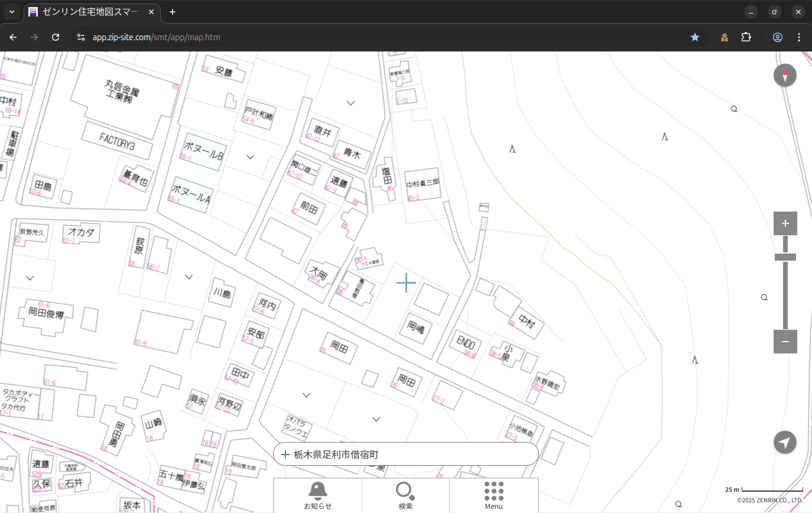Click the current location arrow icon
The height and width of the screenshot is (513, 812).
pos(785,442)
